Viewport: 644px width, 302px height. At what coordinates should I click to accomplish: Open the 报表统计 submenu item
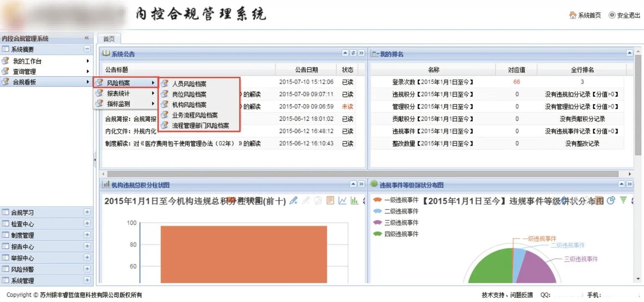[118, 93]
